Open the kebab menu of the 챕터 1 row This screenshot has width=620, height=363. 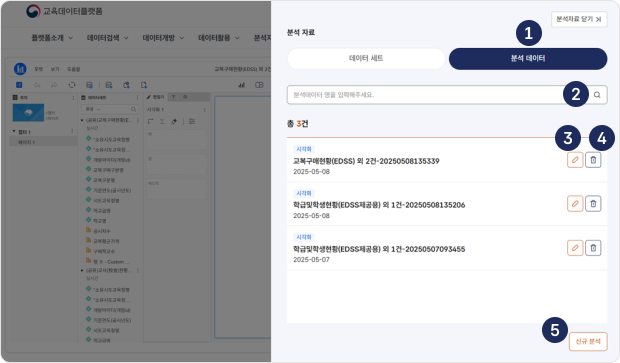point(72,131)
